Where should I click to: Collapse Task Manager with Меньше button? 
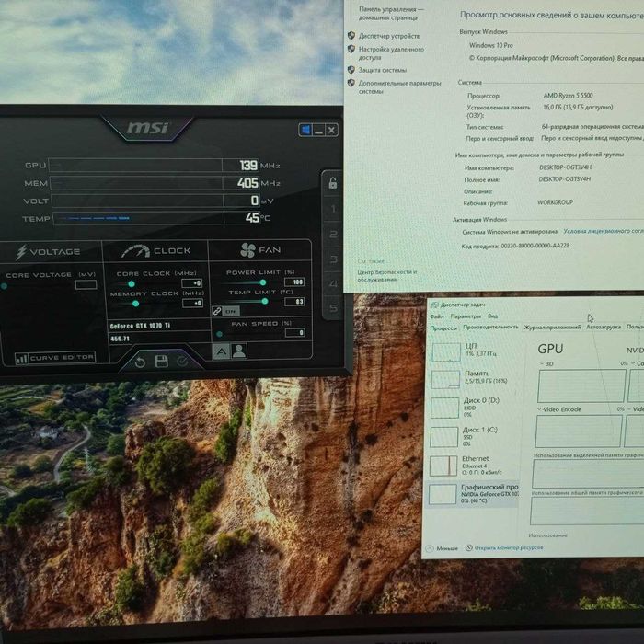click(x=442, y=548)
